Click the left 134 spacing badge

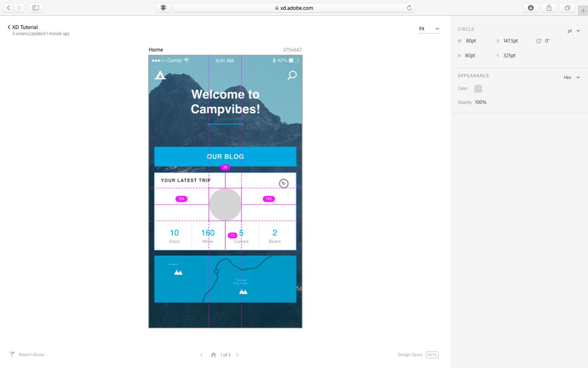(x=181, y=199)
